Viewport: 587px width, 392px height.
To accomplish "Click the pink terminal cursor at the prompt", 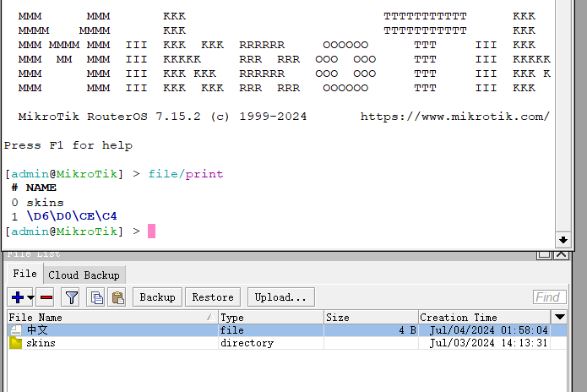I will tap(152, 231).
